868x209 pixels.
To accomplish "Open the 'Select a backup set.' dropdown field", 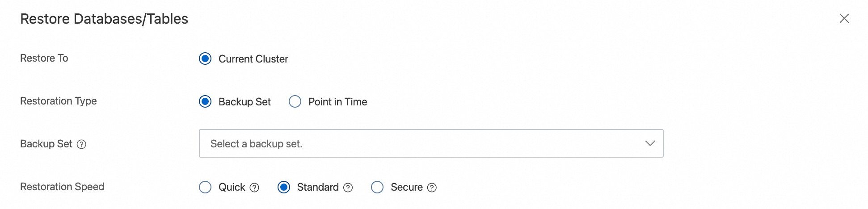I will click(431, 143).
